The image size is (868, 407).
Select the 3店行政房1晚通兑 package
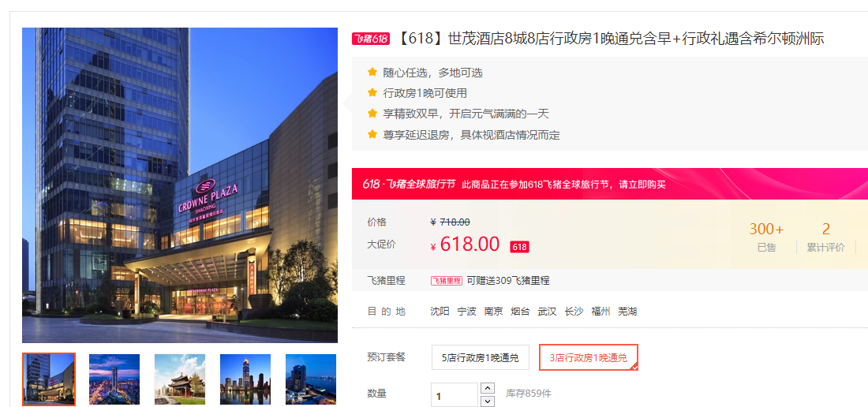coord(589,358)
